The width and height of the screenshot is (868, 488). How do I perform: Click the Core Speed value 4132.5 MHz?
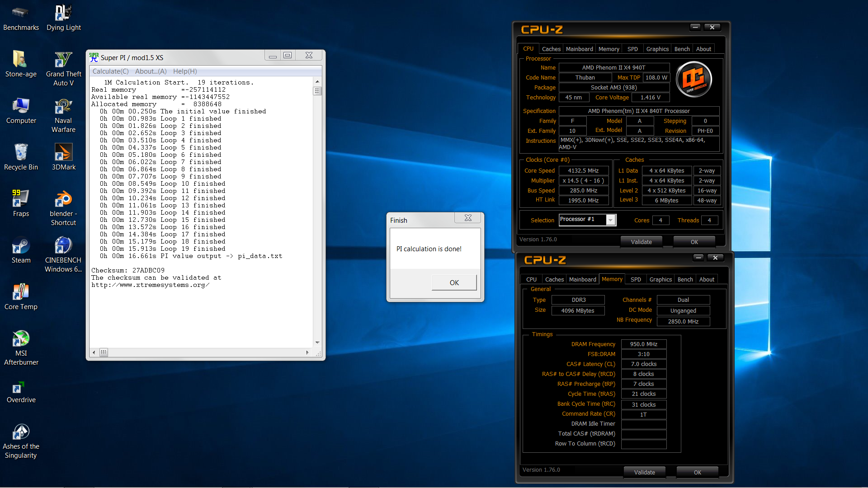[x=583, y=170]
